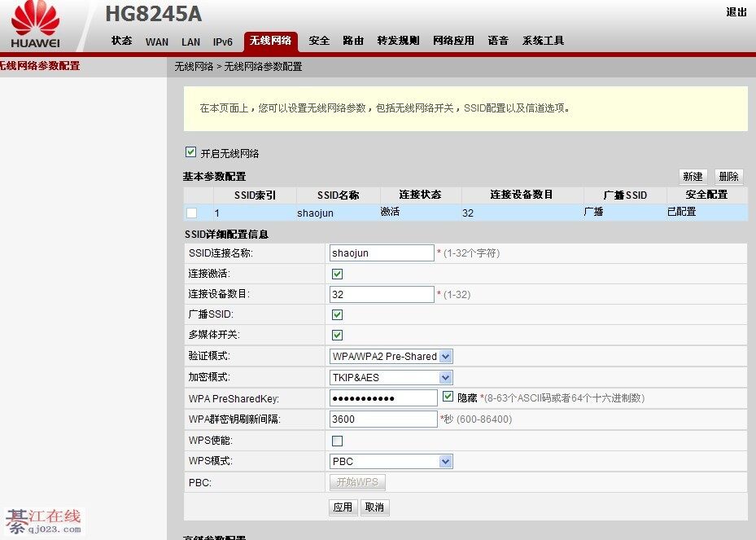This screenshot has width=756, height=540.
Task: Go to the 系统工具 tab
Action: click(x=543, y=41)
